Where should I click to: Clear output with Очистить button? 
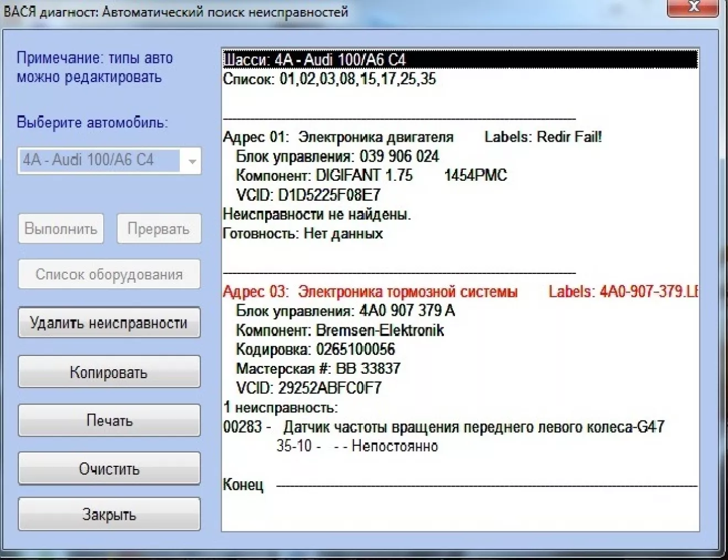point(109,469)
